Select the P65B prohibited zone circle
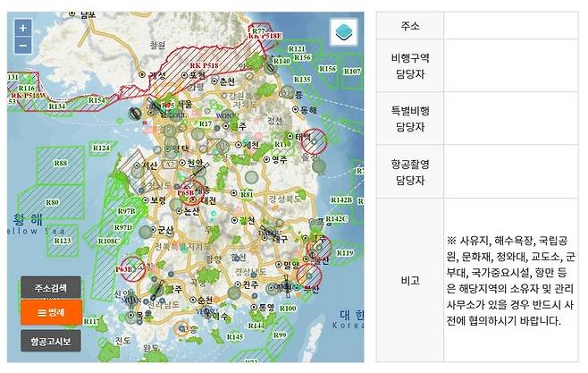 [x=191, y=192]
